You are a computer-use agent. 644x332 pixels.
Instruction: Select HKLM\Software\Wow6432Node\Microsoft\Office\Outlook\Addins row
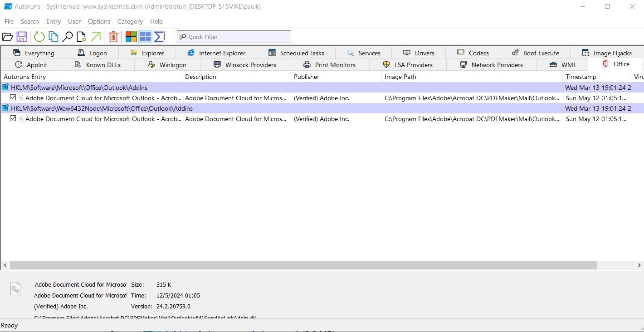pos(322,108)
